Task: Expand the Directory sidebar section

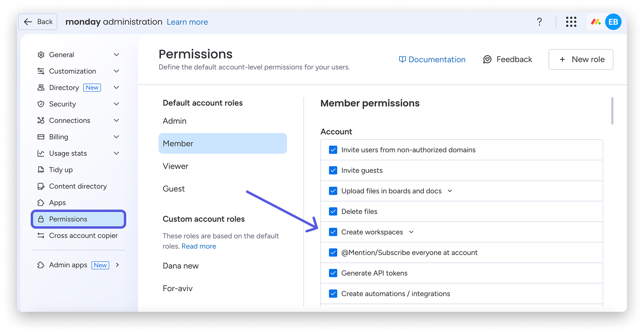Action: pyautogui.click(x=116, y=88)
